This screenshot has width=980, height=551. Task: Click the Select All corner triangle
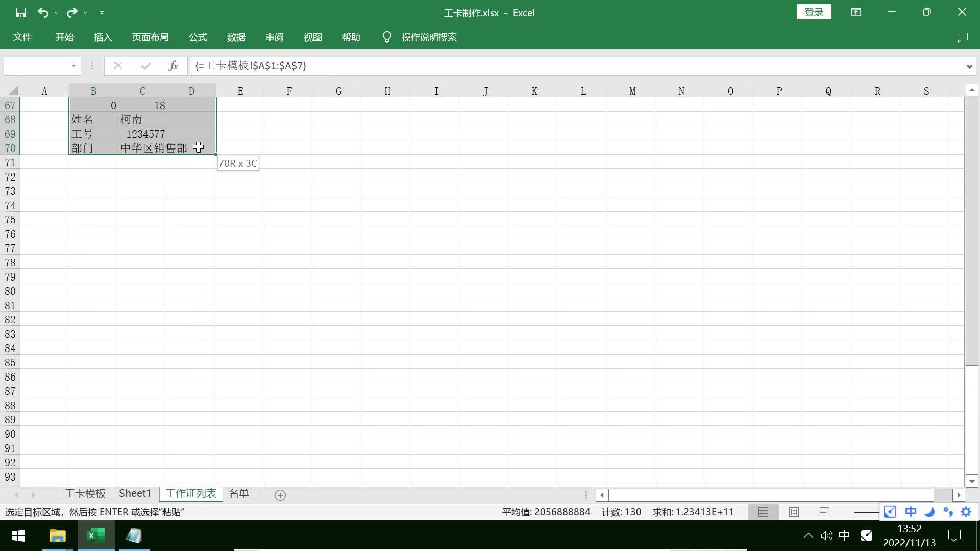(12, 91)
